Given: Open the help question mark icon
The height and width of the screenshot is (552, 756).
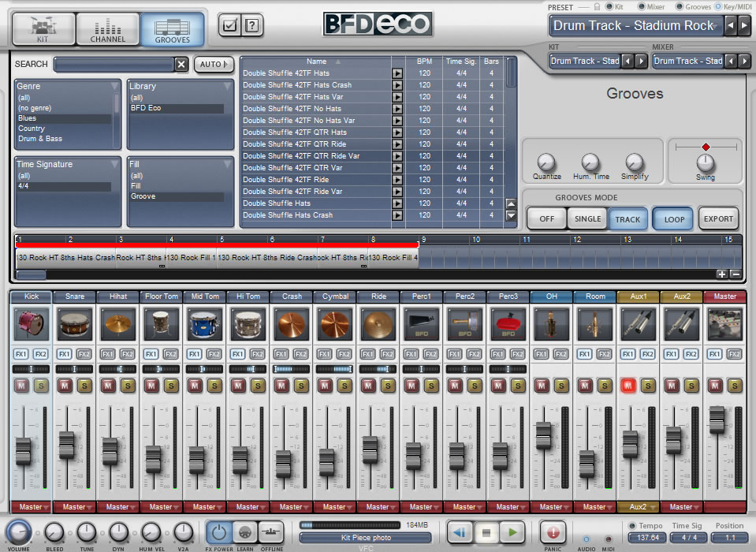Looking at the screenshot, I should [251, 25].
